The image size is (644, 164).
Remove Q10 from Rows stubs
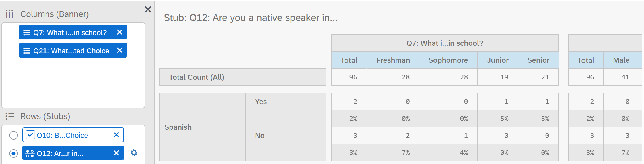[116, 135]
